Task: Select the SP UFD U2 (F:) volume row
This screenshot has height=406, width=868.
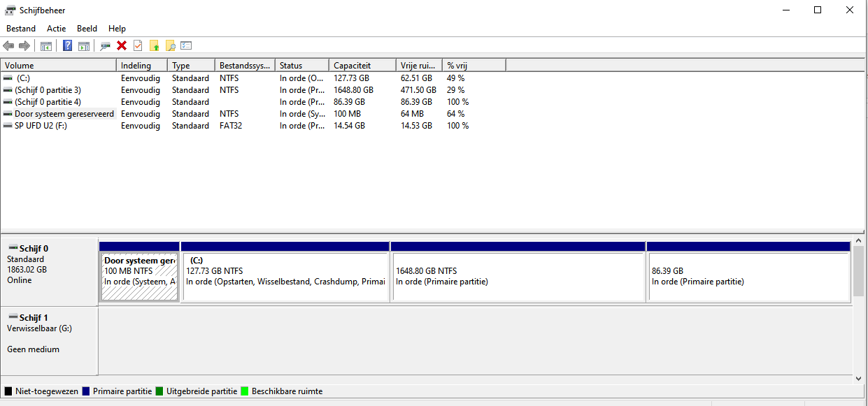Action: 41,126
